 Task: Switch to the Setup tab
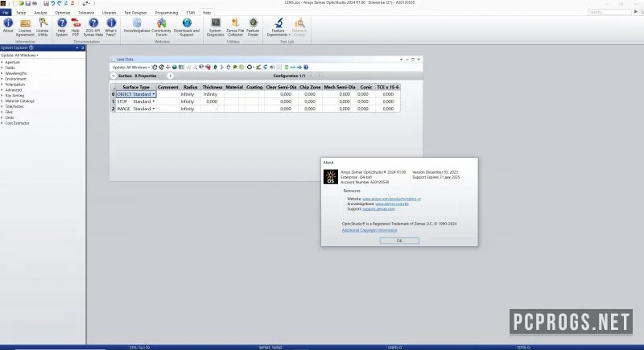click(x=21, y=13)
